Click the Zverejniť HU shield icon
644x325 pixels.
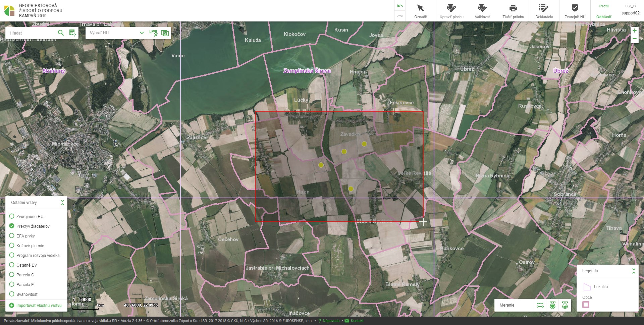(x=575, y=8)
